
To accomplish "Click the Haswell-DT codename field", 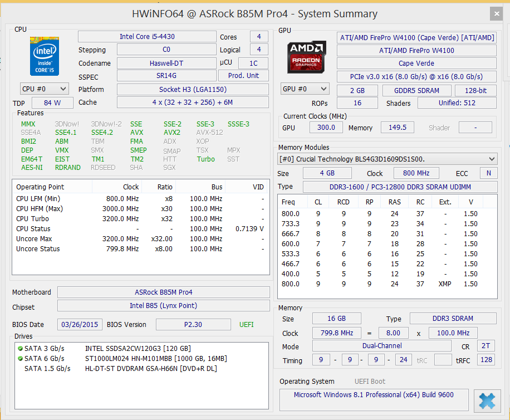I will click(x=166, y=63).
